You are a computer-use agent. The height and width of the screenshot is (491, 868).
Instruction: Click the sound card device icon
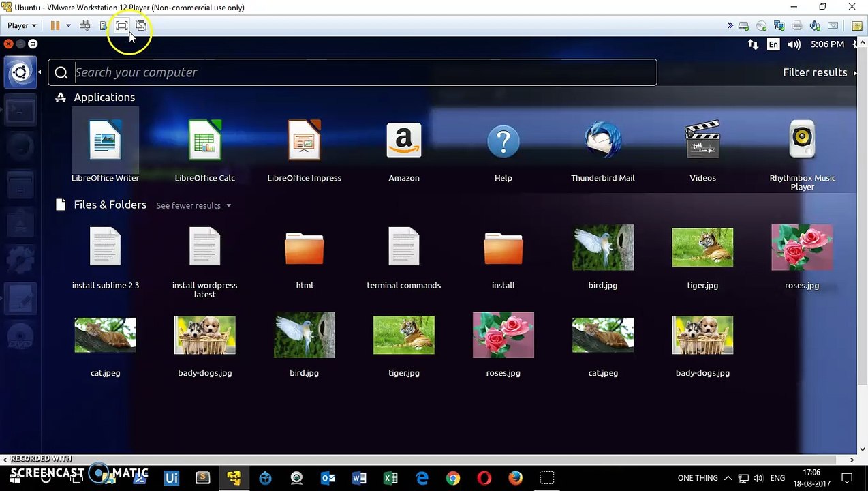coord(815,26)
